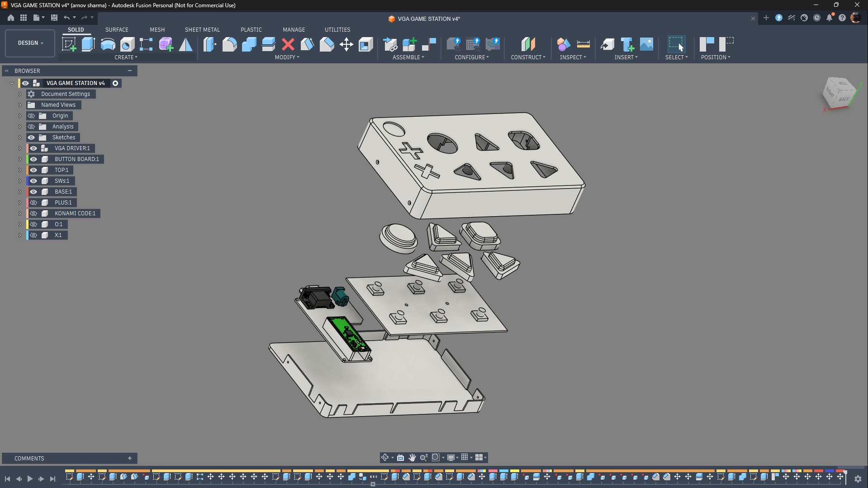Jump to timeline beginning
Screen dimensions: 868x488
point(7,479)
